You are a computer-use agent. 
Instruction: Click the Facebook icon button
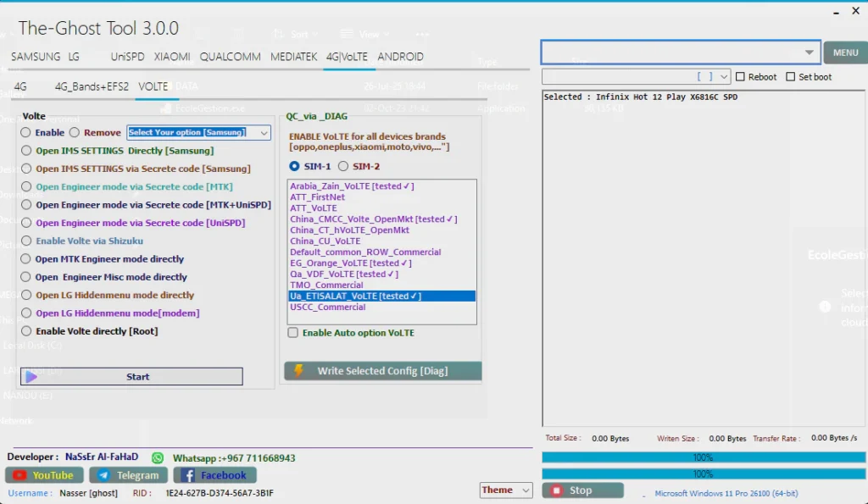(x=187, y=475)
